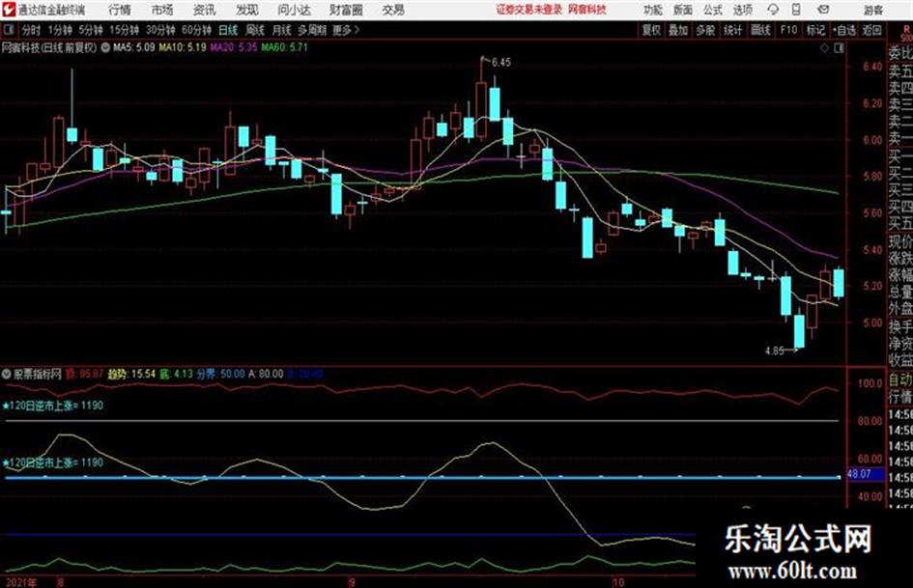The image size is (913, 588).
Task: Click the 返回 back button
Action: (x=871, y=30)
